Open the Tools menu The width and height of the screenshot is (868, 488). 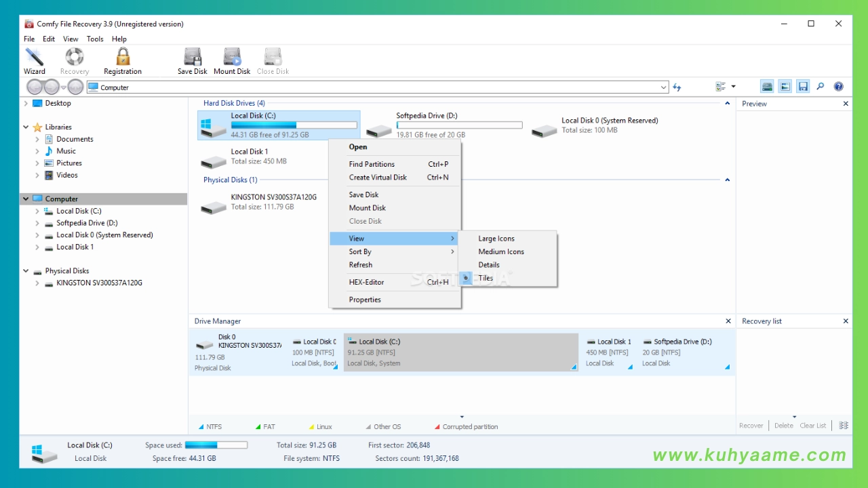95,39
